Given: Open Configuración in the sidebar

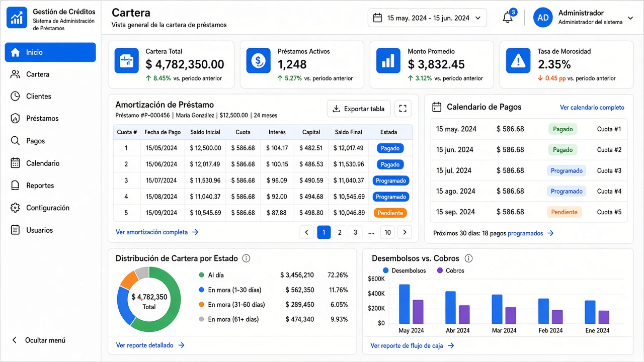Looking at the screenshot, I should (x=50, y=208).
